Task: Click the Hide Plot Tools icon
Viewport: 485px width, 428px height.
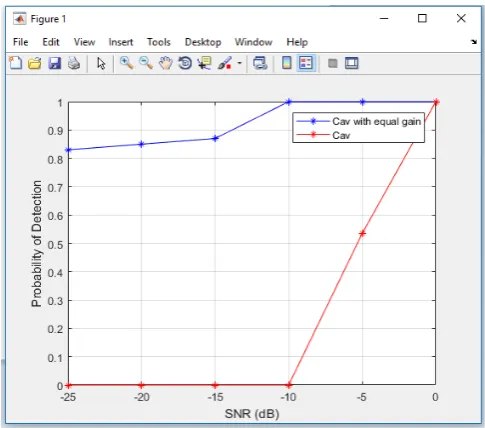Action: (332, 63)
